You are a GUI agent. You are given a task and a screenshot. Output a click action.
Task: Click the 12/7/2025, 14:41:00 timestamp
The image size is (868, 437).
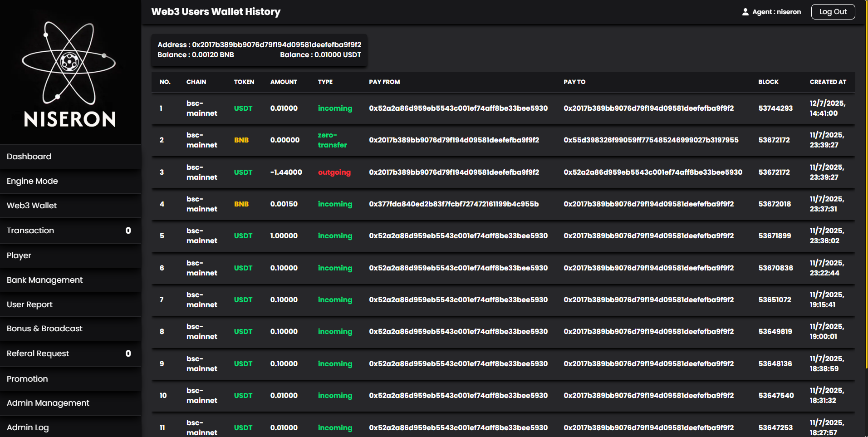point(828,108)
